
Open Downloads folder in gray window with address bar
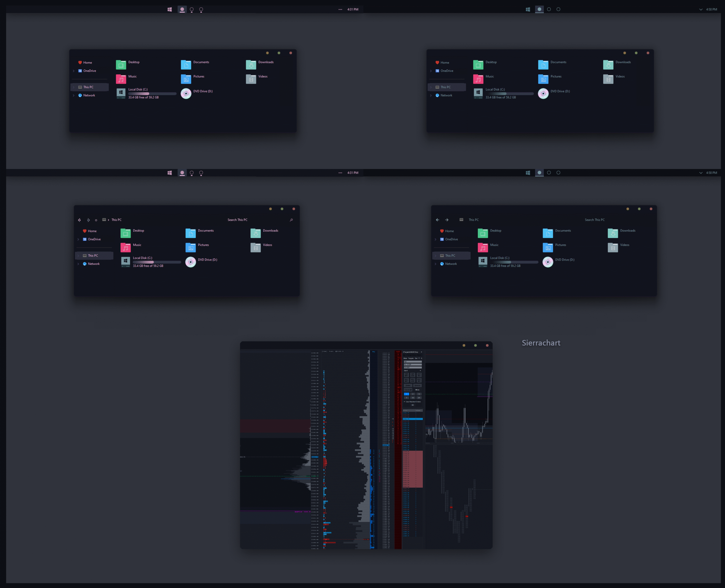613,233
